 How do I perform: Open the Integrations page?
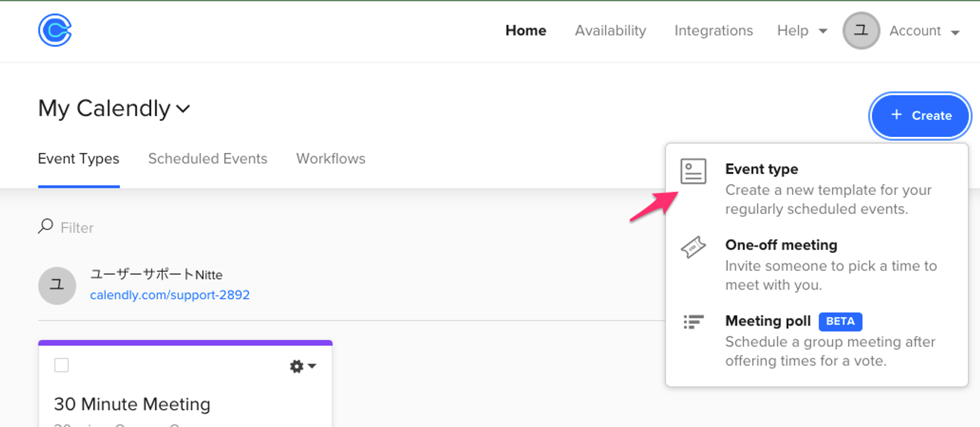713,30
